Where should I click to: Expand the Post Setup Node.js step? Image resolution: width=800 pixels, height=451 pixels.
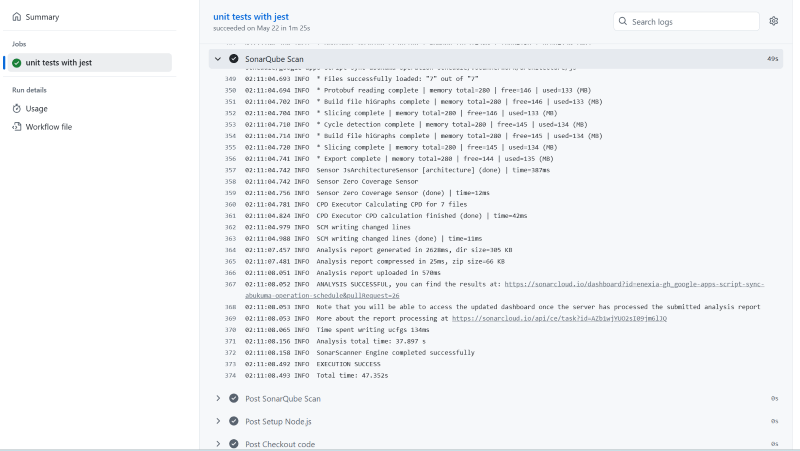tap(217, 421)
